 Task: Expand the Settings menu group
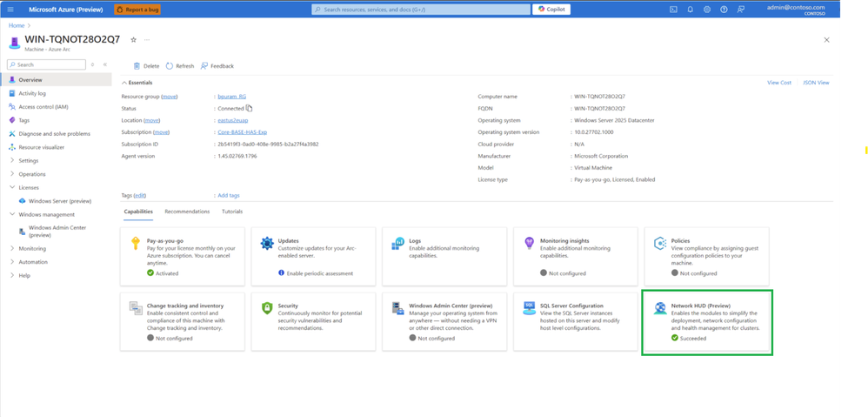point(13,160)
